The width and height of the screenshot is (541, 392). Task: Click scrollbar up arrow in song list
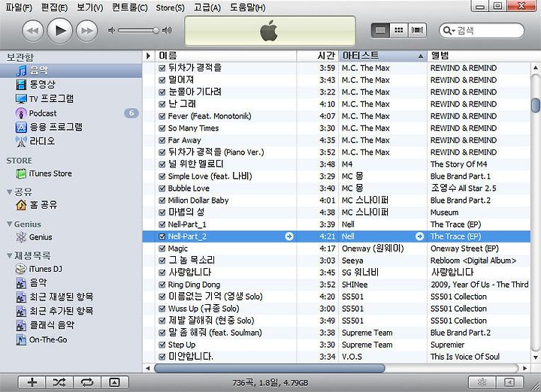[x=536, y=68]
